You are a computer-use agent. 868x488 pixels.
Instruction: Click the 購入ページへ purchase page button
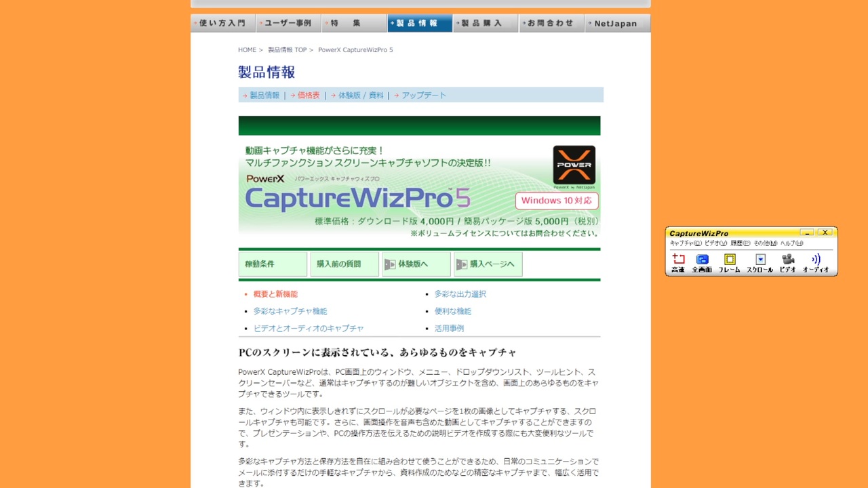[488, 264]
